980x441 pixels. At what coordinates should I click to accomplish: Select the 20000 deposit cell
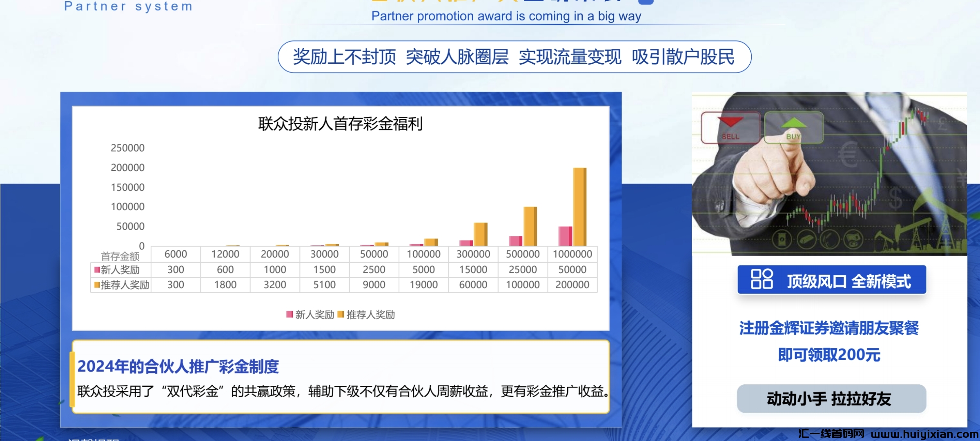[x=275, y=254]
